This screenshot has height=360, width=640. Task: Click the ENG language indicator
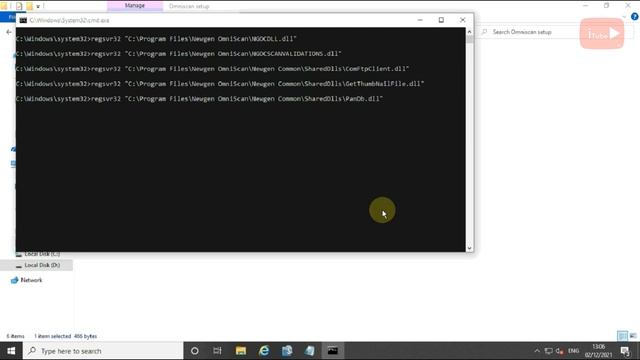click(x=573, y=351)
